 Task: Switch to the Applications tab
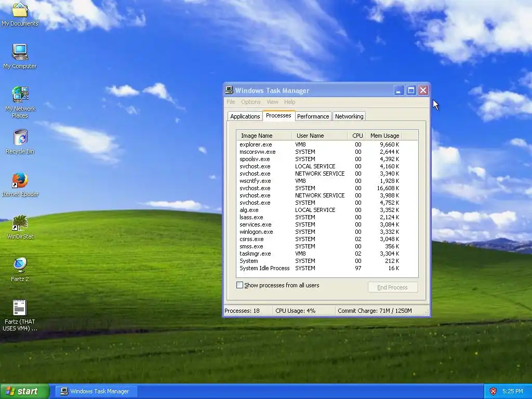[245, 116]
